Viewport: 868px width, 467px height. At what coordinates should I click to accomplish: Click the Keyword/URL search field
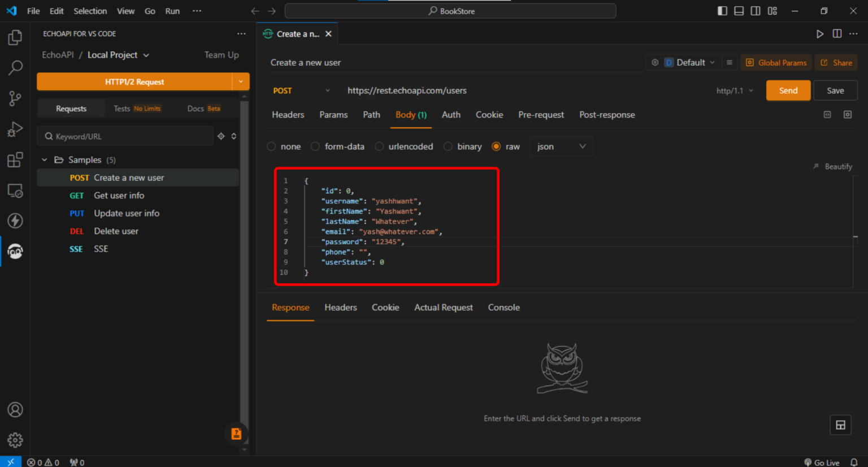click(125, 136)
